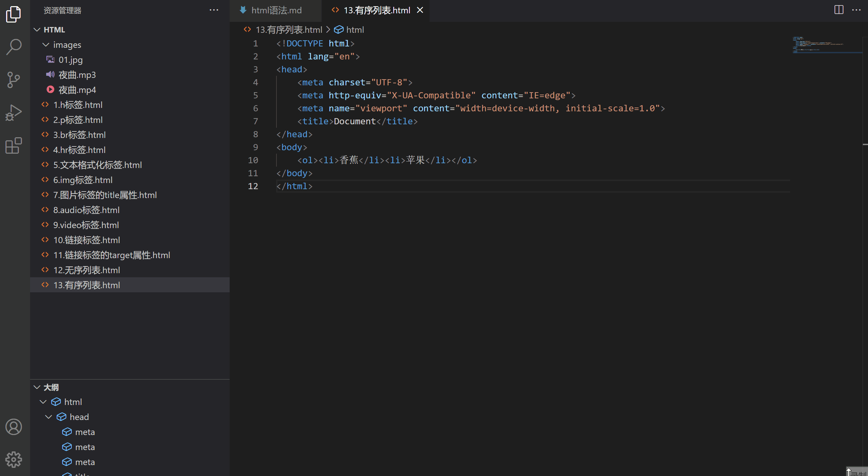
Task: Open file 12.无序列表.html
Action: (87, 270)
